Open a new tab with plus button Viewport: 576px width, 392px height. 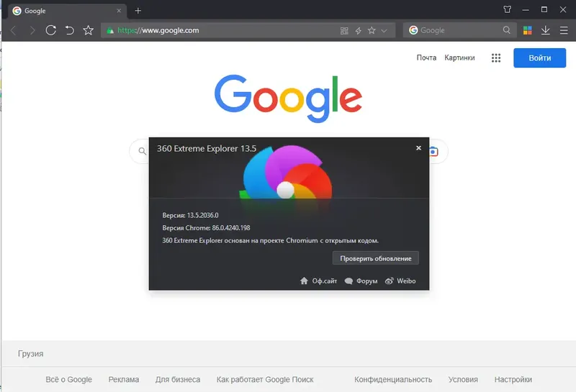(138, 11)
